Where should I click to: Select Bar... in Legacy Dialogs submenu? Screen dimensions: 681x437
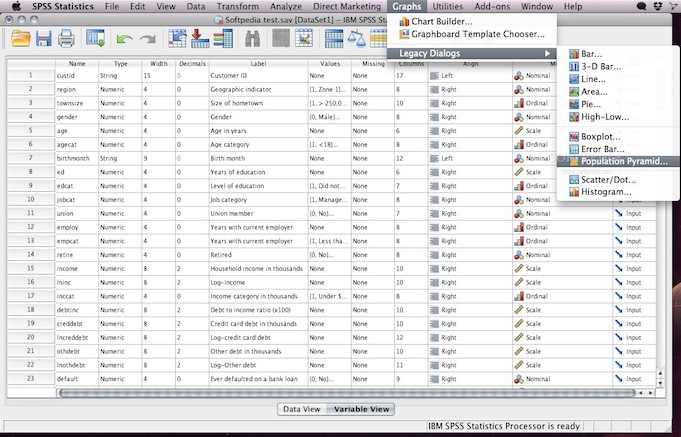pos(618,54)
